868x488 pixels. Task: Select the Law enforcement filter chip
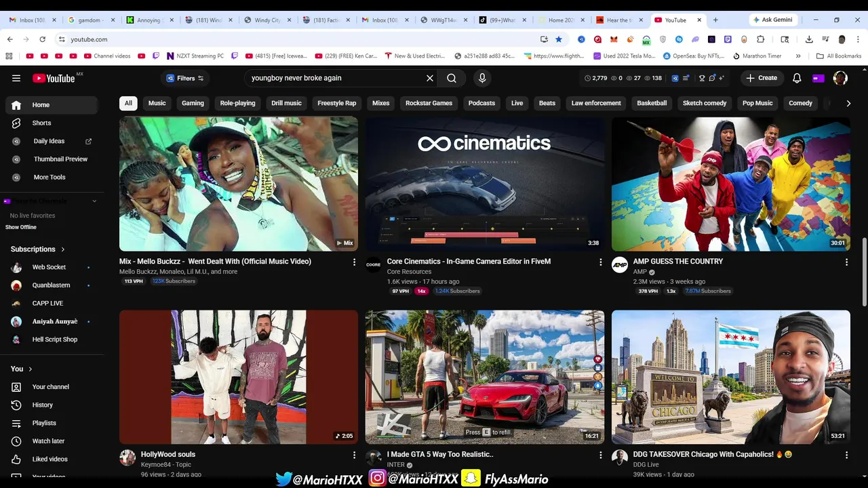coord(596,103)
